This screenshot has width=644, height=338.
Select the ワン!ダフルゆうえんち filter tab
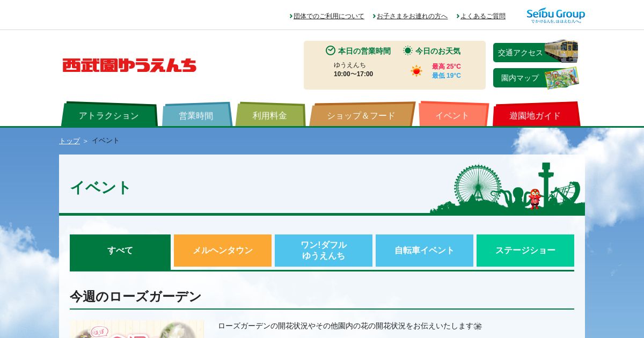tap(324, 251)
